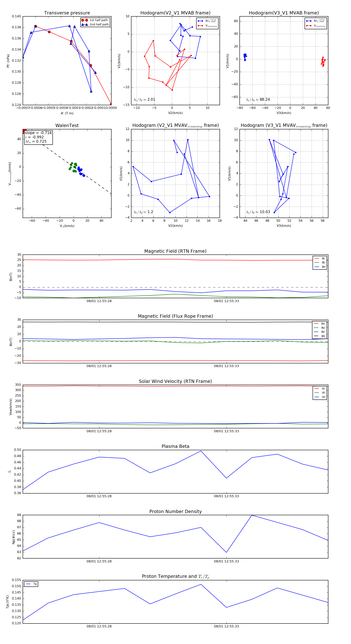Click the 'Tp(10^6K)' y-axis label
This screenshot has width=351, height=644.
click(x=7, y=602)
